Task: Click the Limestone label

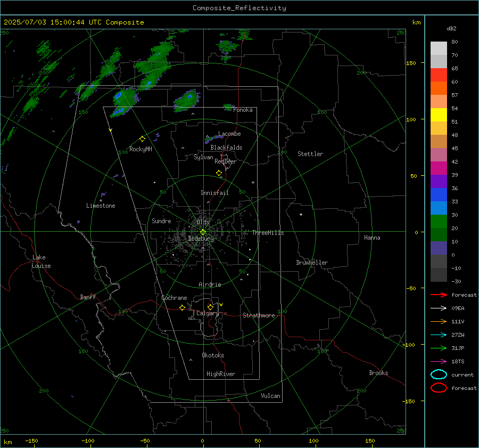Action: (x=101, y=206)
